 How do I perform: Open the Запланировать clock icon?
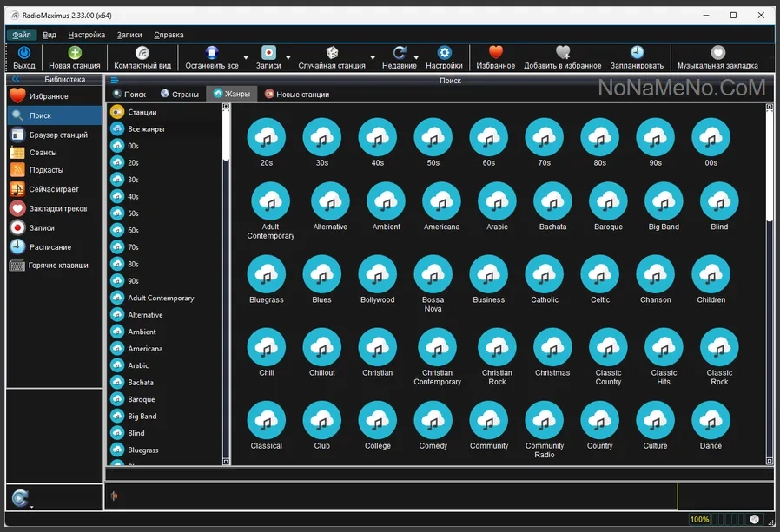click(x=637, y=53)
